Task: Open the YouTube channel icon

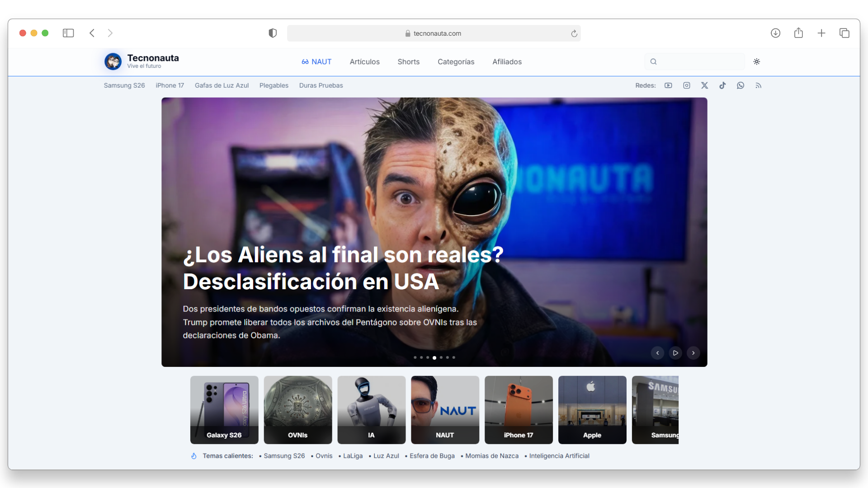Action: [668, 85]
